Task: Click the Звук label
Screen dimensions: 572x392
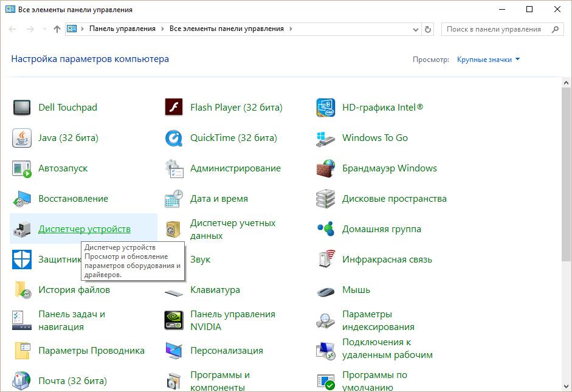Action: (x=200, y=260)
